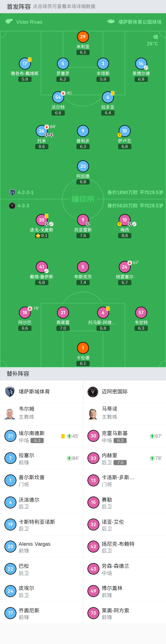The width and height of the screenshot is (166, 644).
Task: Click head coach 韦尔姆's photo
Action: [10, 414]
